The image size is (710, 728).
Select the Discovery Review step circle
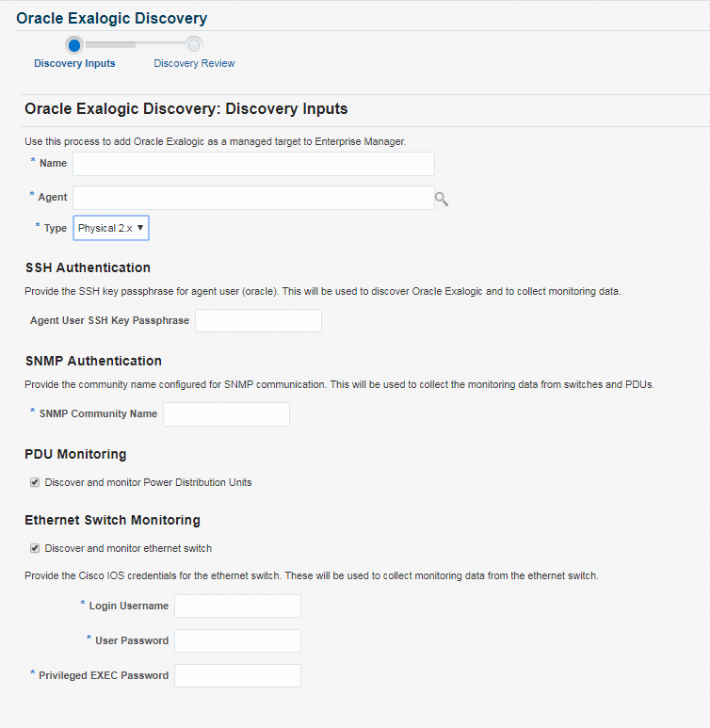pyautogui.click(x=194, y=45)
